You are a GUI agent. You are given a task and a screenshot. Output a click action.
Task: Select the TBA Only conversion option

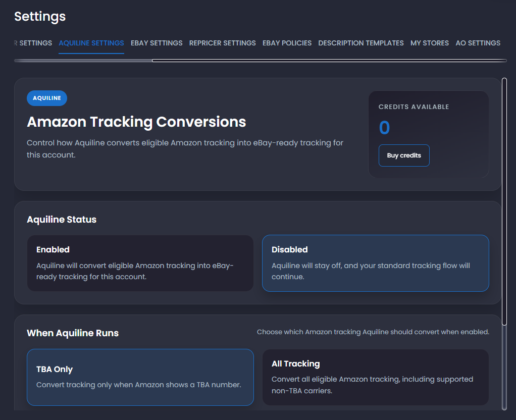click(x=140, y=377)
